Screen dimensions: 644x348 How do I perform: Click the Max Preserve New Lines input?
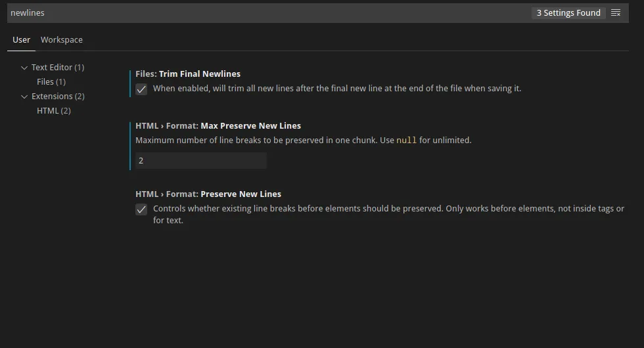200,161
